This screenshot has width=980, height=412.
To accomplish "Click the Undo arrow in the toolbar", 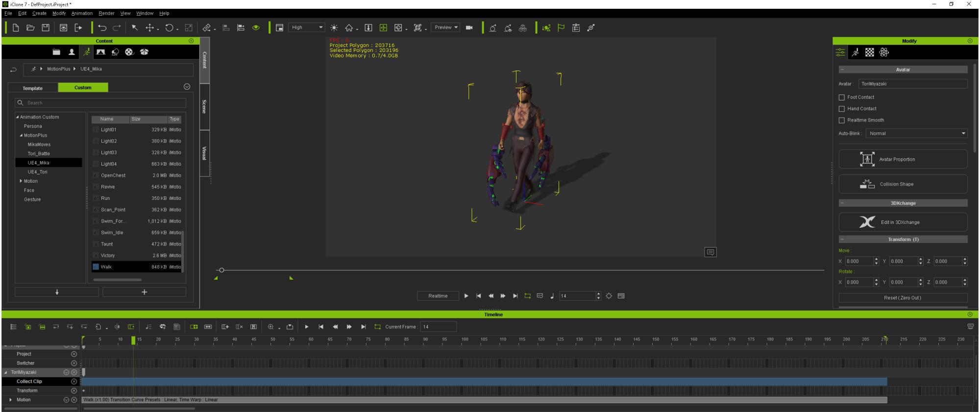I will point(102,28).
